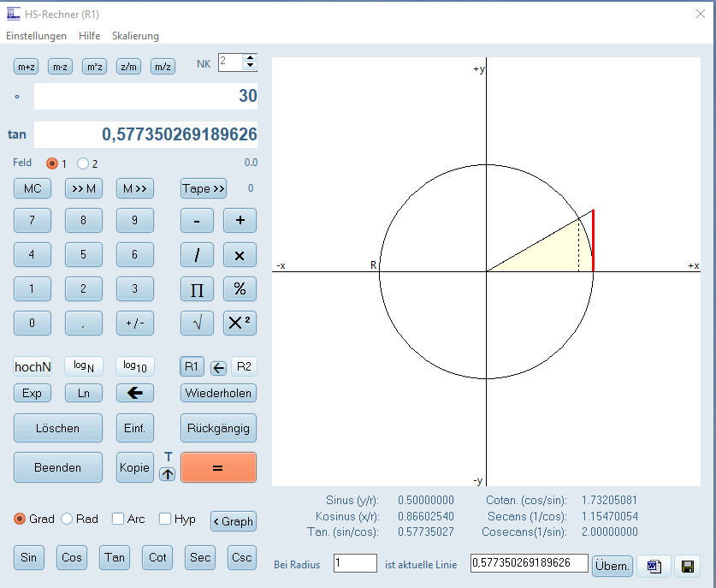716x588 pixels.
Task: Open the Einstellungen menu
Action: click(36, 36)
